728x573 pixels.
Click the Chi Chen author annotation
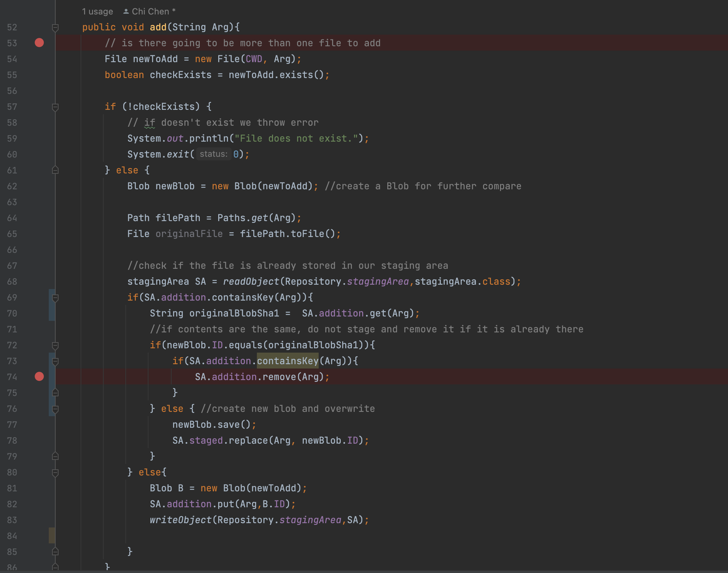(150, 12)
